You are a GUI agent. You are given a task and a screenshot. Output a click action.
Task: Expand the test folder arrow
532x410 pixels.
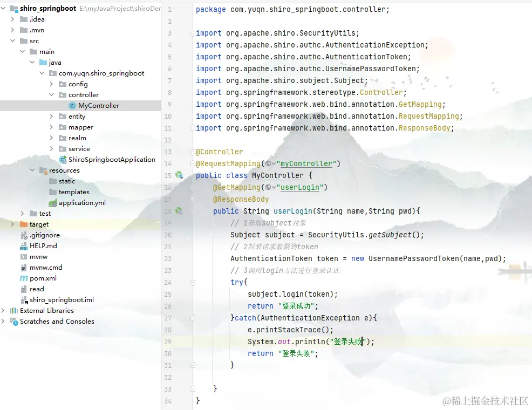pos(23,213)
